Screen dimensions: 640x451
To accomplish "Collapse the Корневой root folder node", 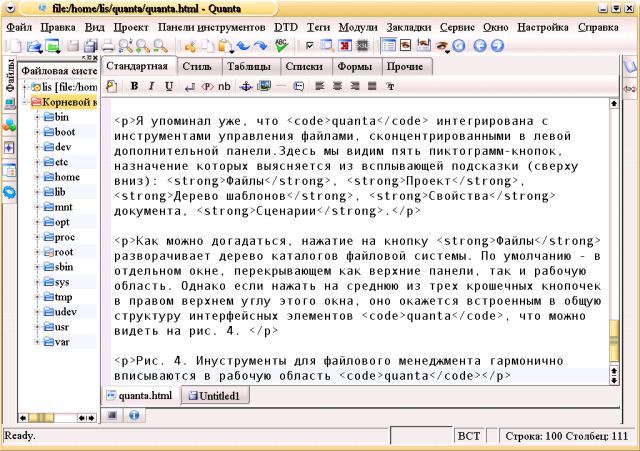I will (24, 102).
